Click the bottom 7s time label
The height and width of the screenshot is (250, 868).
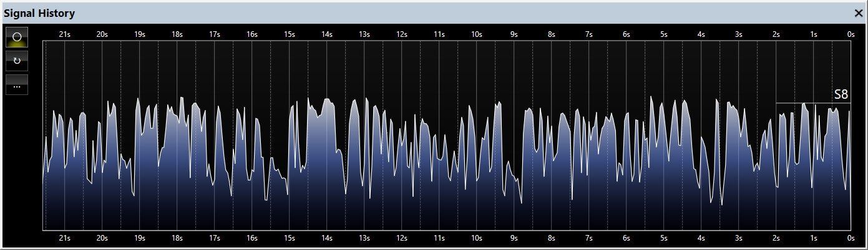click(588, 238)
